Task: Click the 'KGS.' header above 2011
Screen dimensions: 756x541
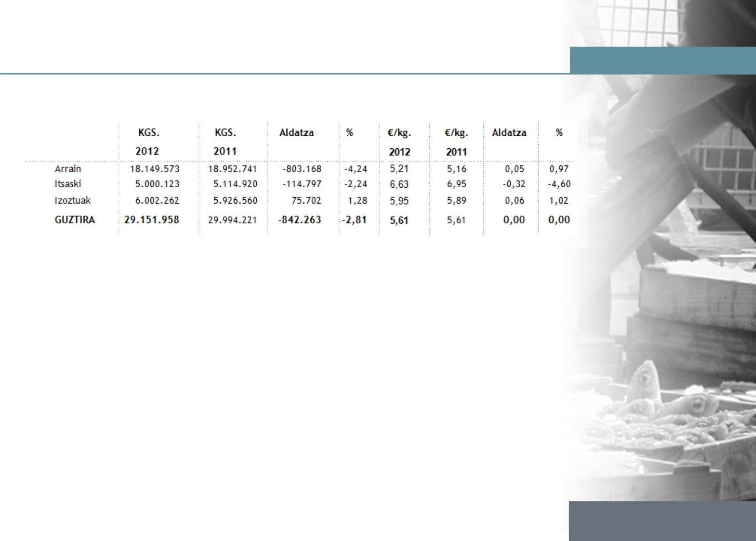Action: click(225, 133)
